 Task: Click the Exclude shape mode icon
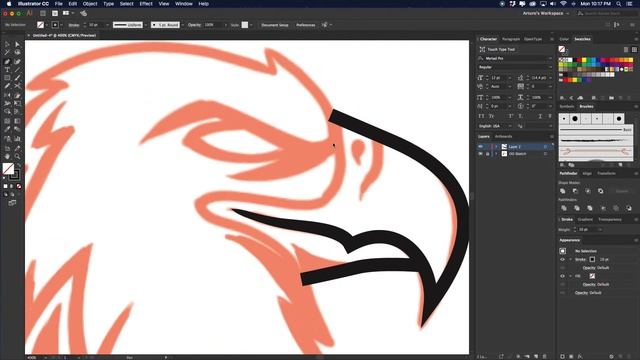pyautogui.click(x=601, y=191)
